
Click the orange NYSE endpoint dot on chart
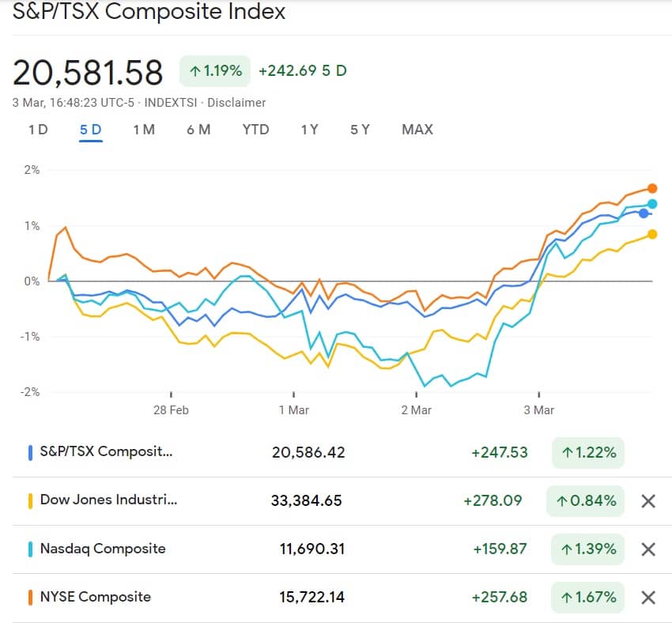[x=652, y=188]
